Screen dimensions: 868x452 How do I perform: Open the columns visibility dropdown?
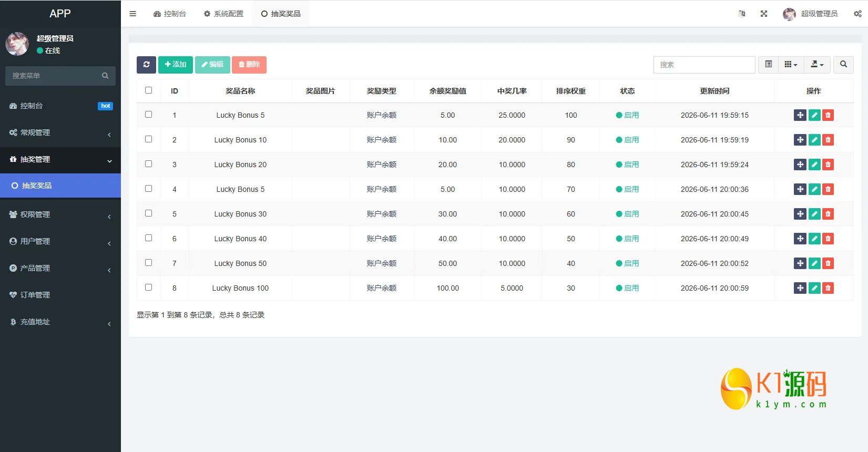(x=791, y=65)
